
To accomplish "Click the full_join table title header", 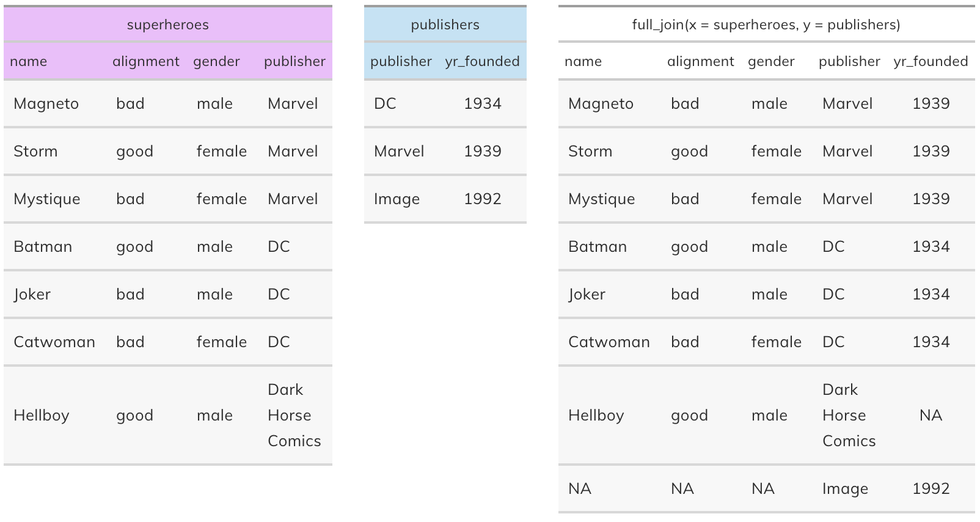I will pos(766,24).
